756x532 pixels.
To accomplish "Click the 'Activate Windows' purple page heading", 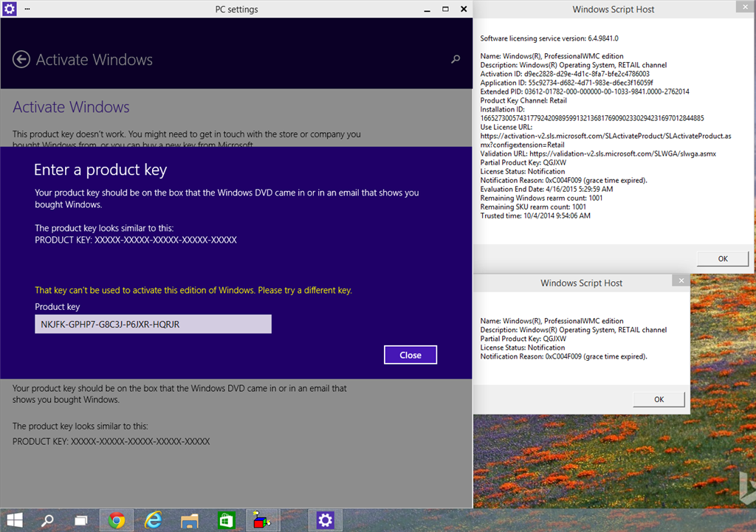I will point(71,106).
